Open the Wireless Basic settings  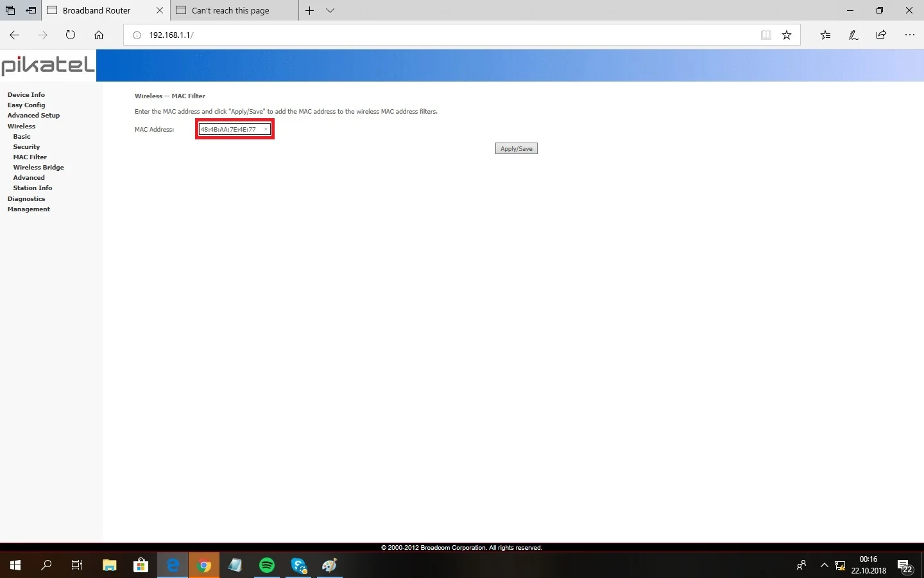pos(22,136)
